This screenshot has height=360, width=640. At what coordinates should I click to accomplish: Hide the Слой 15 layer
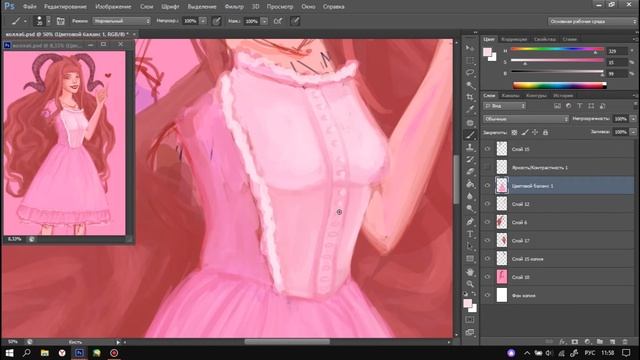[x=487, y=149]
